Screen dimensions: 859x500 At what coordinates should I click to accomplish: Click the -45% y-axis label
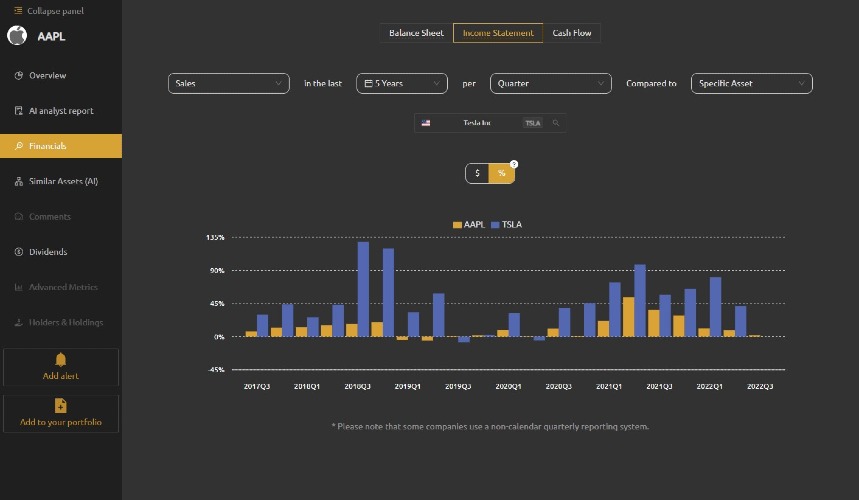(216, 370)
